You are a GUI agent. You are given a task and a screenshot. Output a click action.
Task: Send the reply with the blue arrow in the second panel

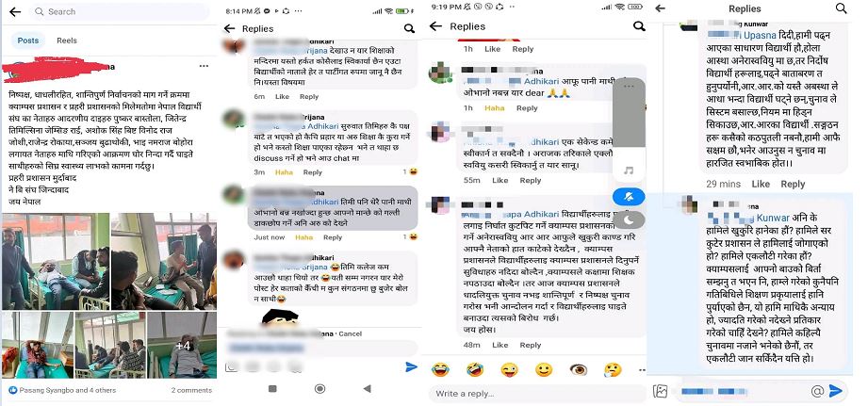click(x=411, y=366)
